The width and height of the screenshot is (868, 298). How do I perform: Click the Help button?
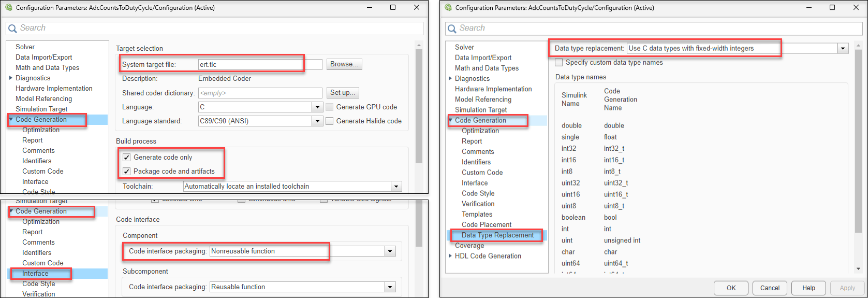click(x=808, y=288)
